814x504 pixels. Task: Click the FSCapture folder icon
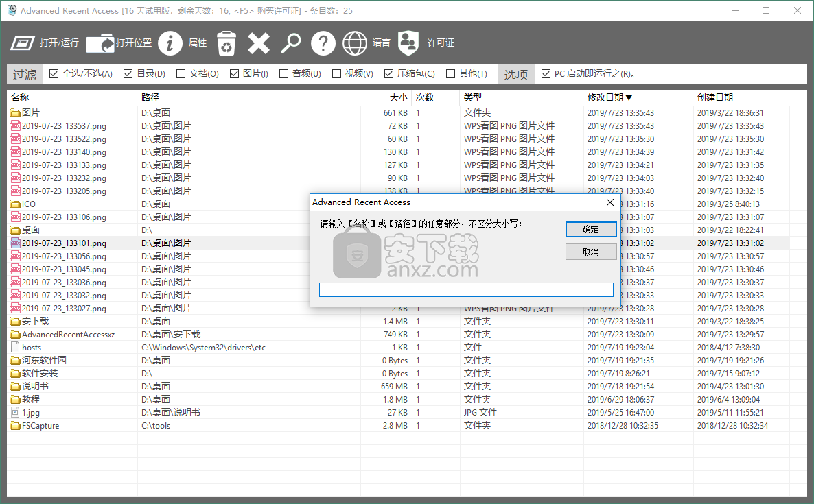tap(15, 426)
